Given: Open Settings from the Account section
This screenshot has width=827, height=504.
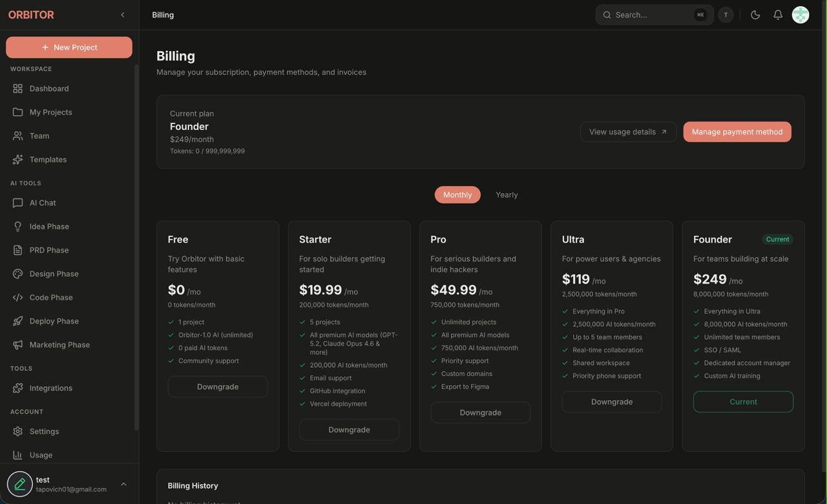Looking at the screenshot, I should (44, 432).
